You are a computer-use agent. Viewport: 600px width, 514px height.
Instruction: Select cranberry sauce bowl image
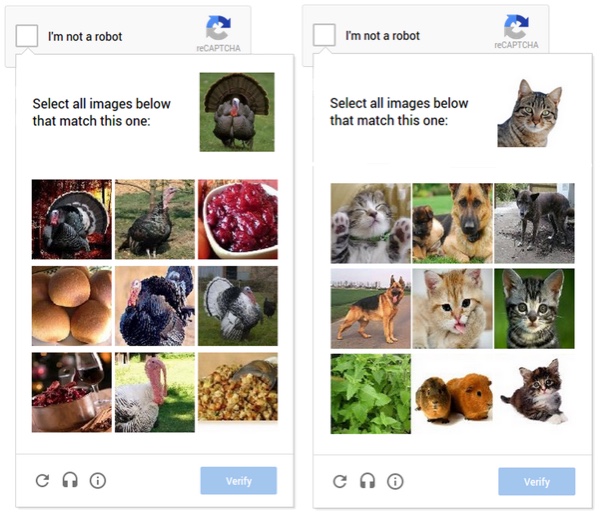point(238,219)
